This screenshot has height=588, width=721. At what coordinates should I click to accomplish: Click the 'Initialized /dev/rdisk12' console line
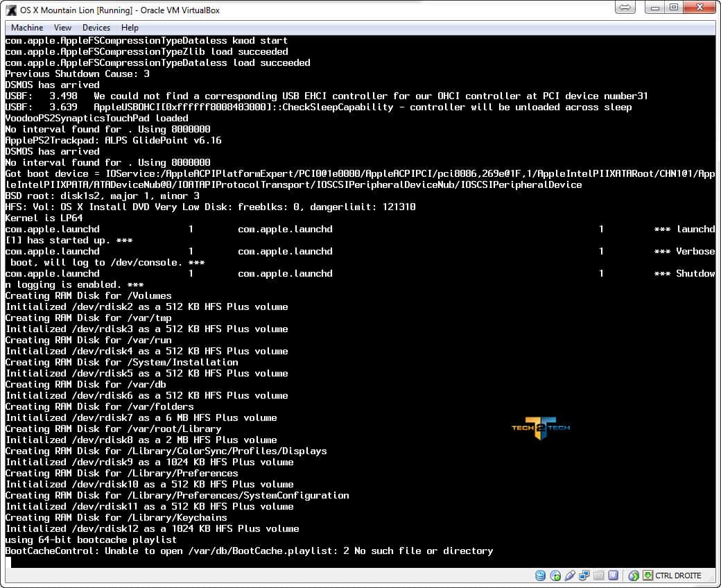[x=153, y=528]
